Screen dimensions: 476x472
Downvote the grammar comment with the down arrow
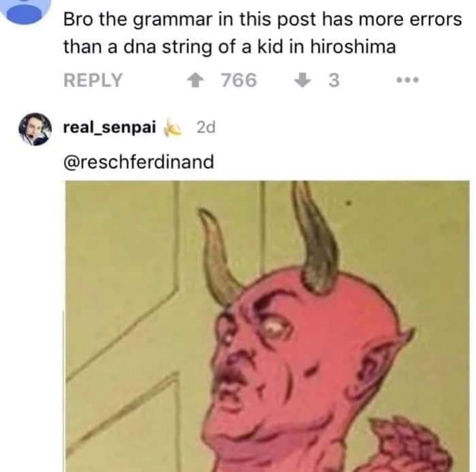point(303,80)
